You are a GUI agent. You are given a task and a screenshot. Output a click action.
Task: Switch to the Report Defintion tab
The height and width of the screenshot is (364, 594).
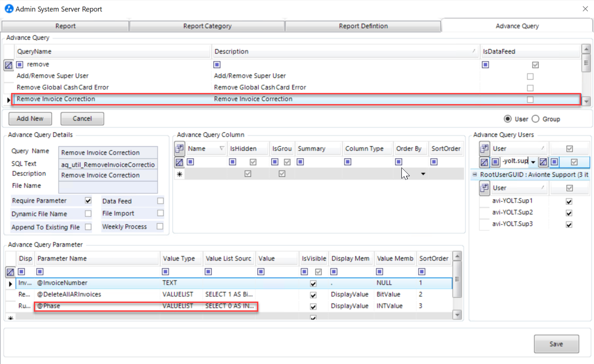coord(363,26)
